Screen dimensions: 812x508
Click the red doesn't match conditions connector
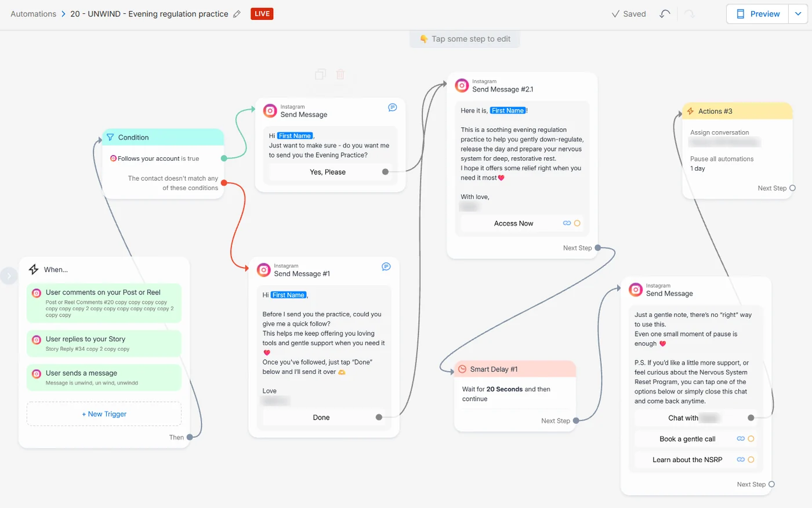[224, 183]
